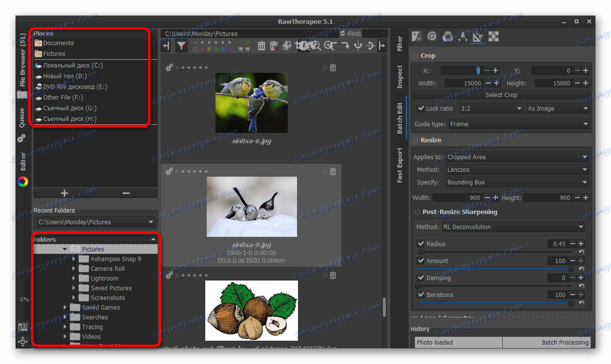Filter by blue color label
This screenshot has height=364, width=611.
pos(223,49)
